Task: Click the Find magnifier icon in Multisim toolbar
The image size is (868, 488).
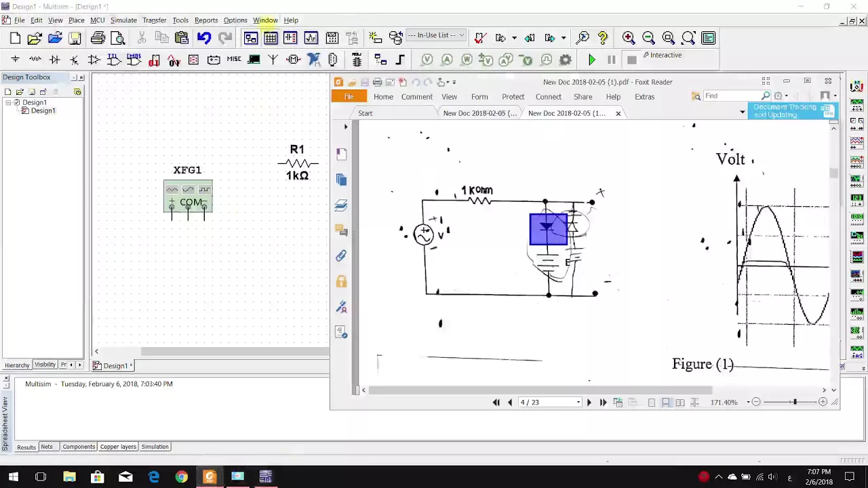Action: click(x=583, y=38)
